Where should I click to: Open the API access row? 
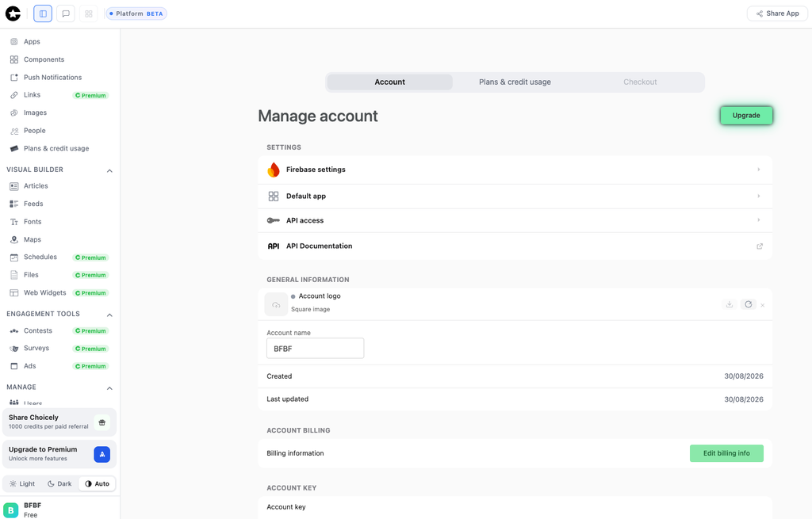[515, 220]
